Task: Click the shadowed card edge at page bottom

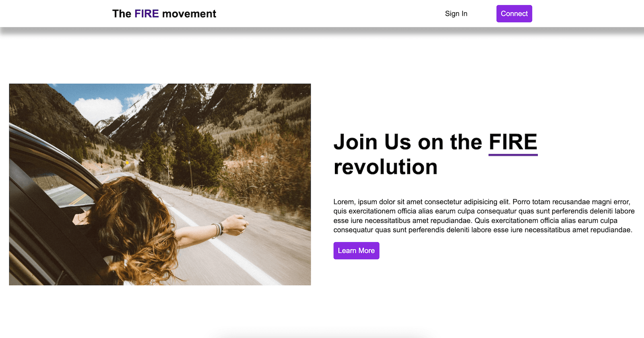Action: click(x=322, y=335)
